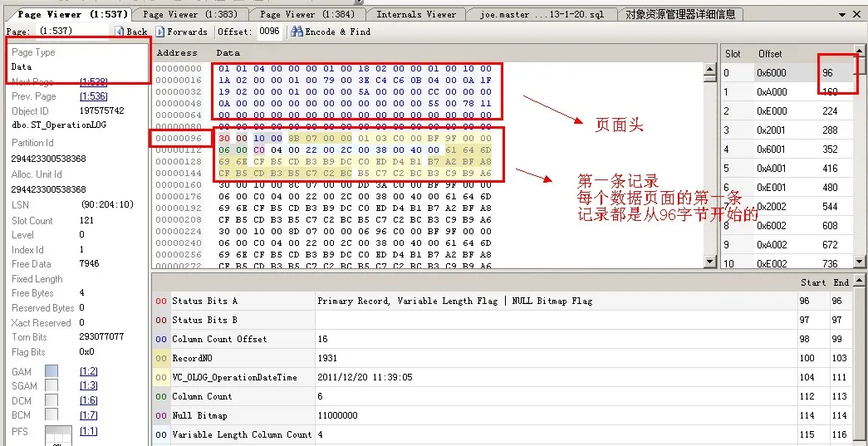Viewport: 868px width, 446px height.
Task: Click hex view scrollbar up arrow
Action: pyautogui.click(x=709, y=69)
